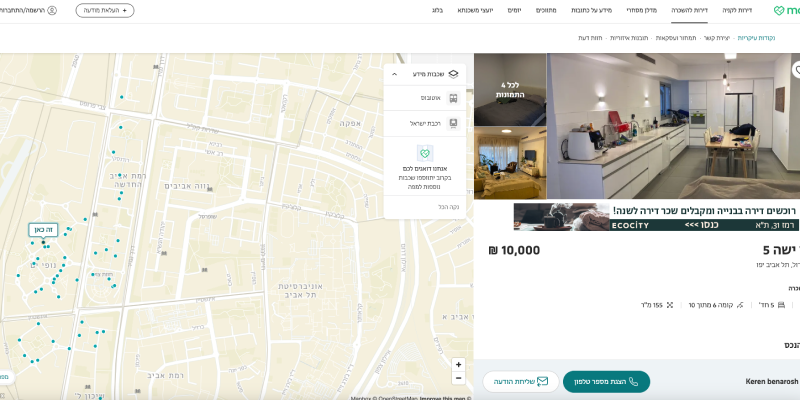This screenshot has width=800, height=400.
Task: Select the bus icon in the layers panel
Action: point(453,98)
